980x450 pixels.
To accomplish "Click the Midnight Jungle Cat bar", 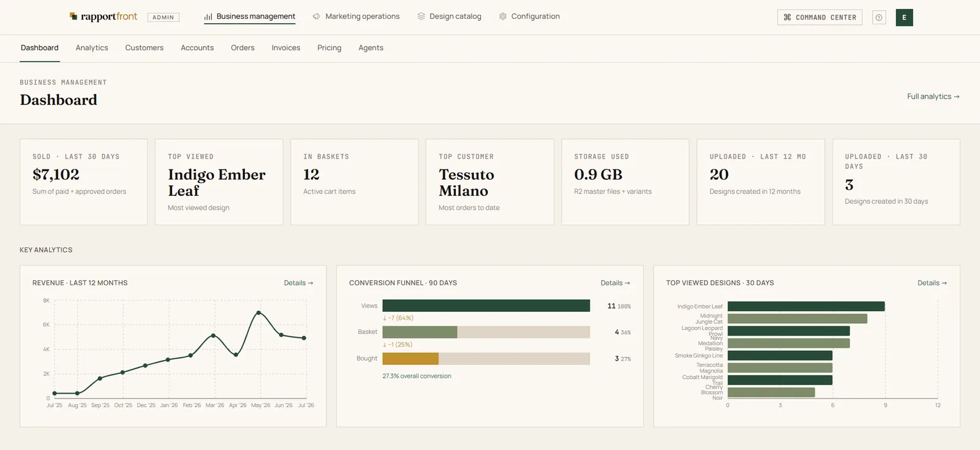I will tap(797, 318).
